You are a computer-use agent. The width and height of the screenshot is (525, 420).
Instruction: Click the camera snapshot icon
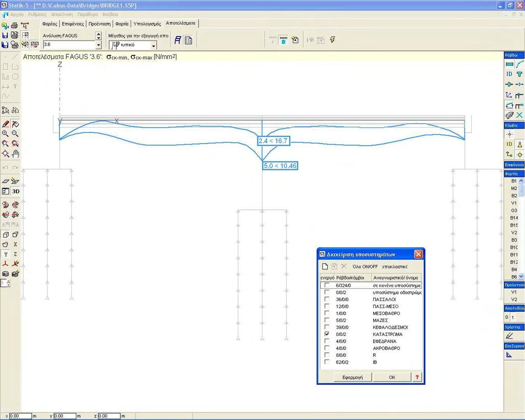5,274
